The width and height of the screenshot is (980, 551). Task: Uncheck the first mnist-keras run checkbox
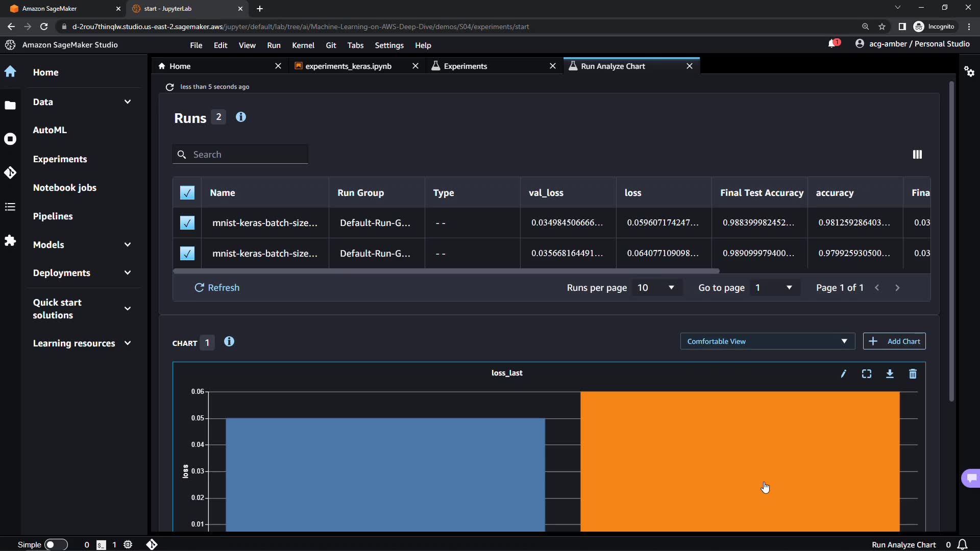click(x=187, y=223)
